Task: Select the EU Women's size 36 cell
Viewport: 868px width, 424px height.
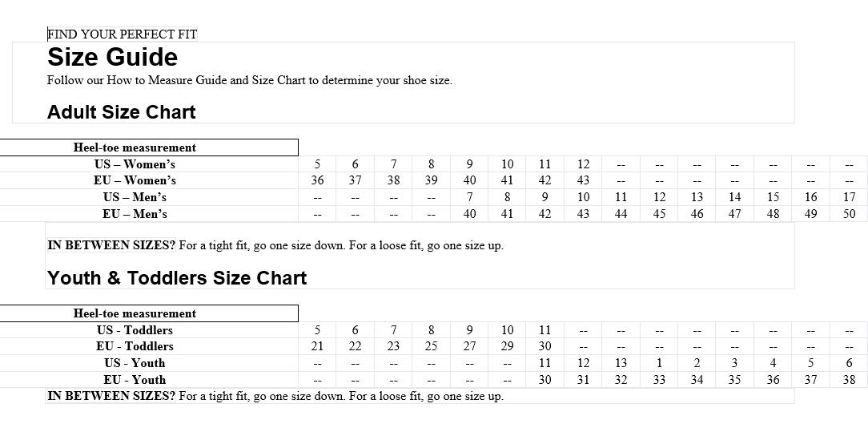Action: (317, 180)
